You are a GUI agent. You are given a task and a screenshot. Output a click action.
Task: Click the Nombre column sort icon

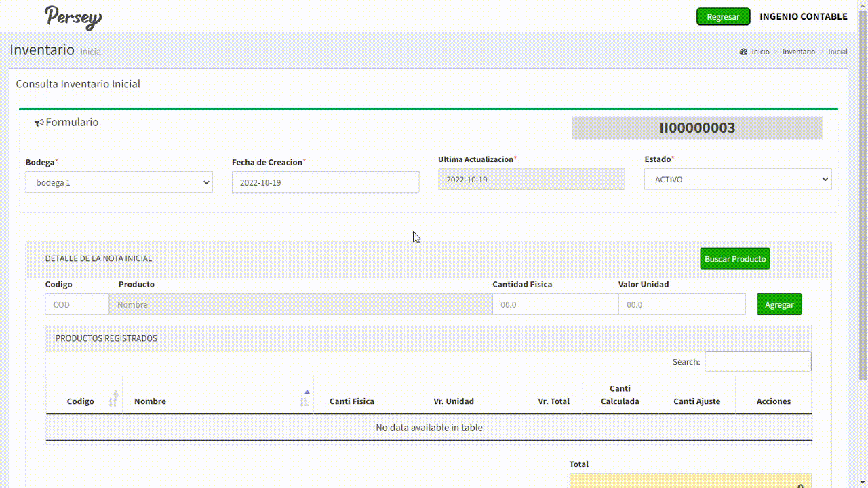click(x=305, y=400)
